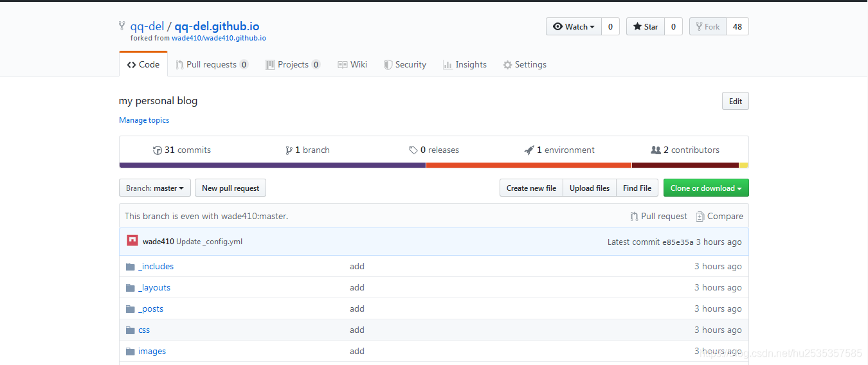Click the folder icon for _includes
The height and width of the screenshot is (365, 868).
click(x=131, y=267)
